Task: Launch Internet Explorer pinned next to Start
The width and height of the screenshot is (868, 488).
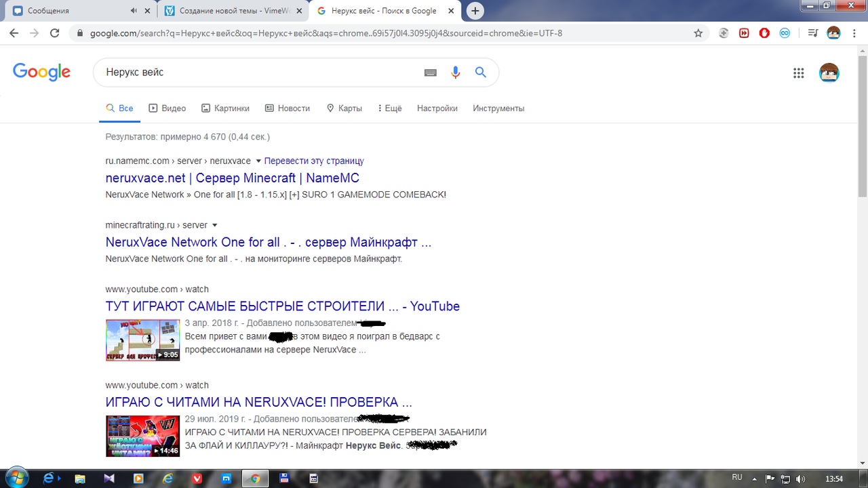Action: pyautogui.click(x=49, y=478)
